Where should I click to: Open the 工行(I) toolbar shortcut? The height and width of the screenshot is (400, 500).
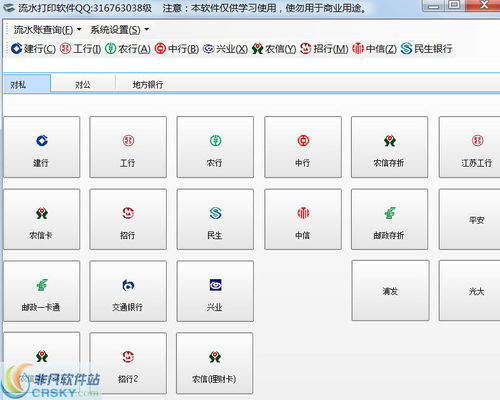pyautogui.click(x=80, y=49)
